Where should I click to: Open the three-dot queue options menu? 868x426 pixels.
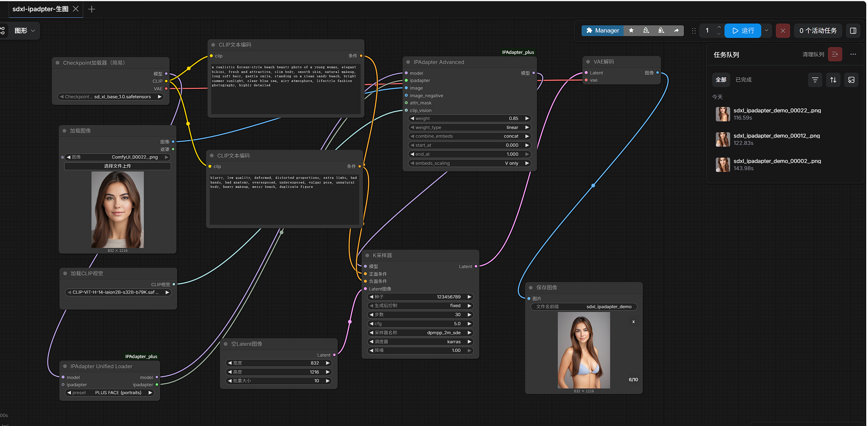pos(853,54)
